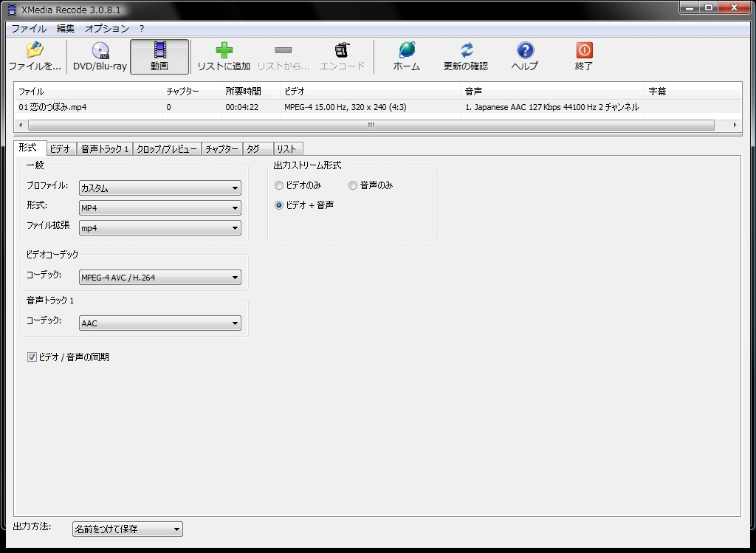Viewport: 756px width, 553px height.
Task: Click the file list scroll left arrow
Action: pyautogui.click(x=21, y=126)
